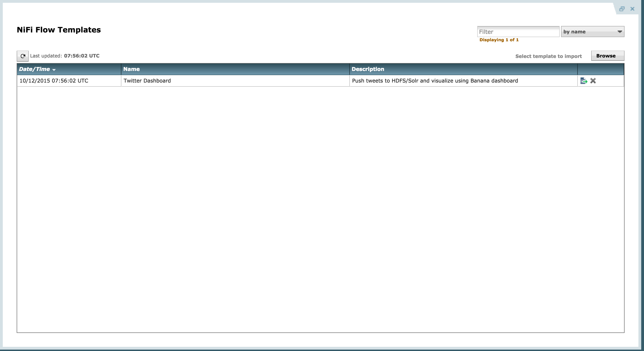Focus the Filter text field
The height and width of the screenshot is (351, 644).
[x=518, y=32]
